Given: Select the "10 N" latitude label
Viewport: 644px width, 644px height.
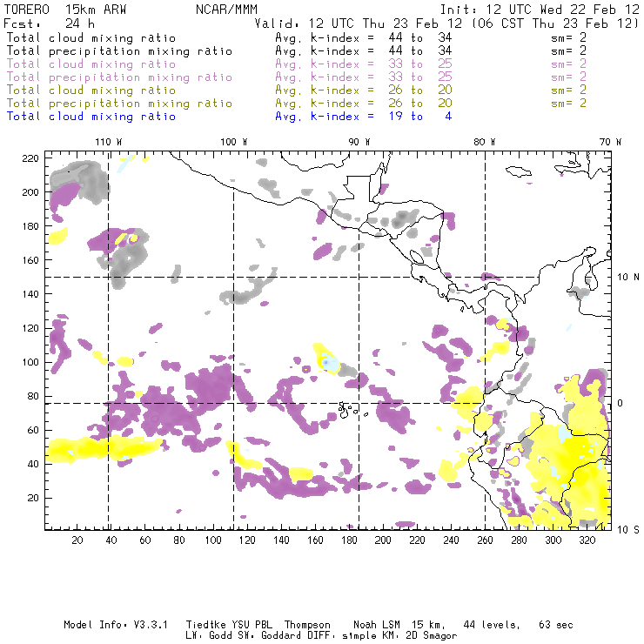Looking at the screenshot, I should [628, 278].
